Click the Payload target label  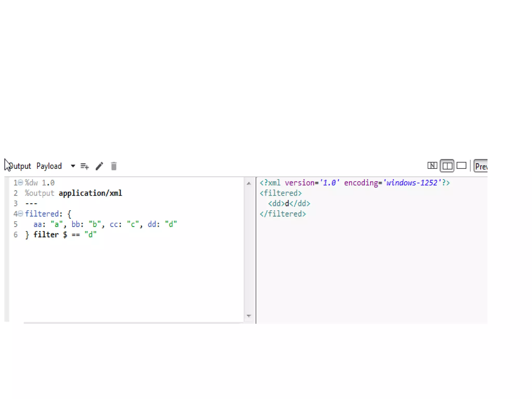click(49, 166)
